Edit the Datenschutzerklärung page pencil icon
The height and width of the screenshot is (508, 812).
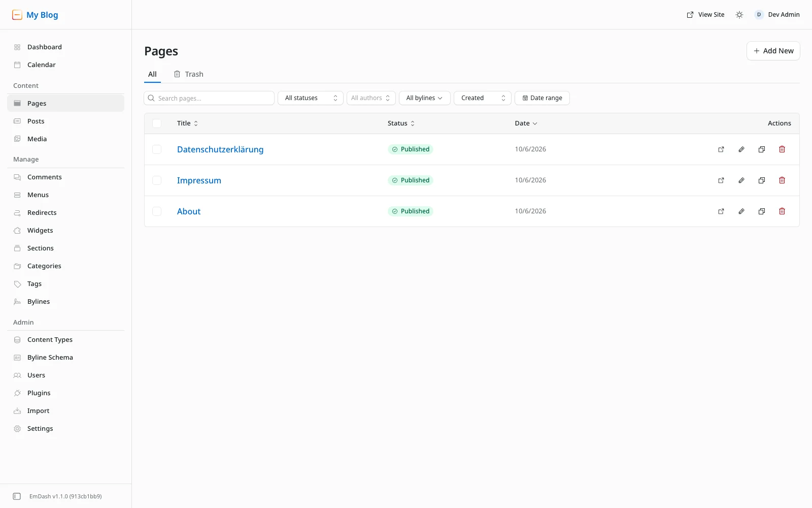click(741, 149)
